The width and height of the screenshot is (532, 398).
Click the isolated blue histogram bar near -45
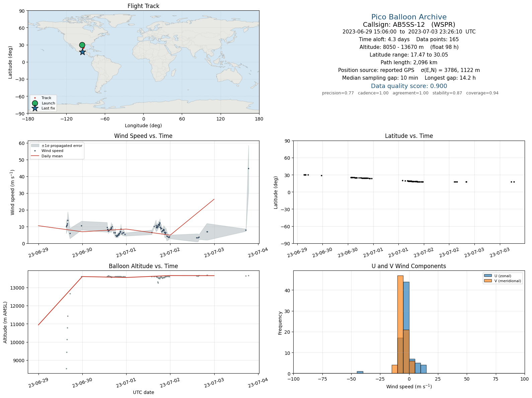tap(360, 372)
